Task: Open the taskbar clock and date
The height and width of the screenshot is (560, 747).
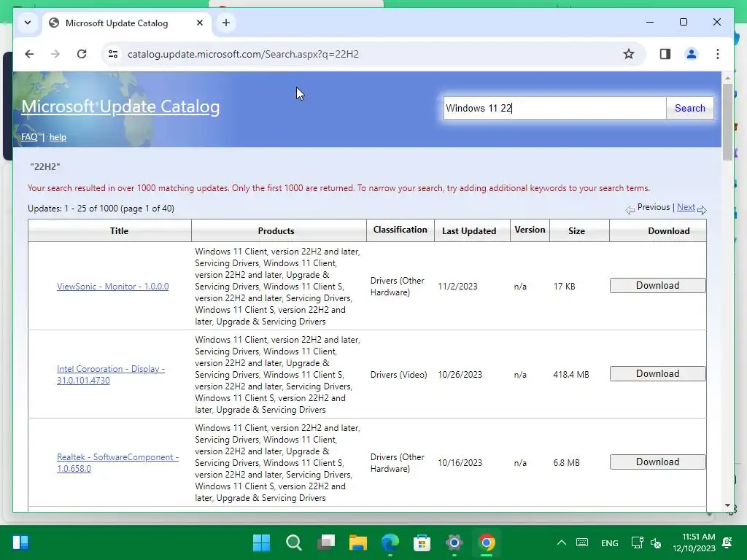Action: pyautogui.click(x=694, y=542)
